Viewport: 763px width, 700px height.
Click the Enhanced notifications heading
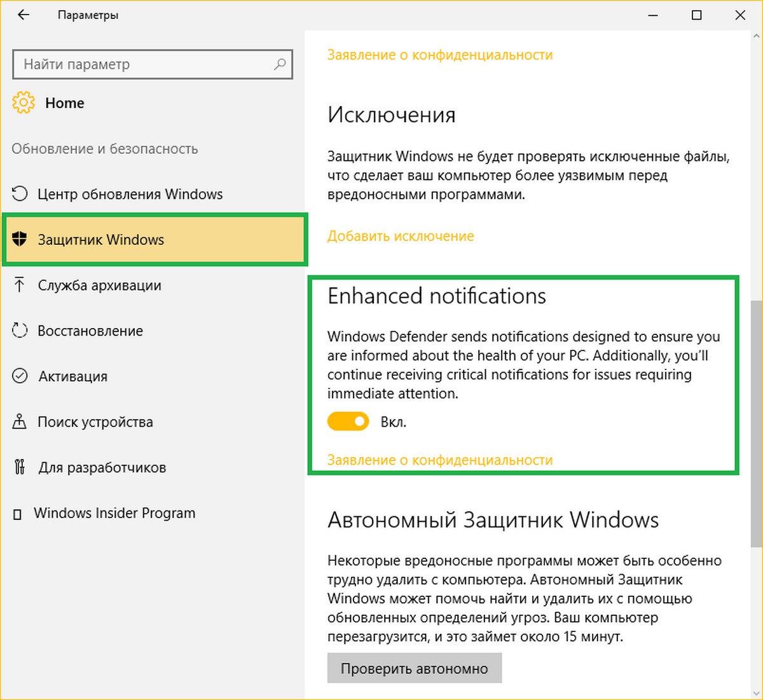[437, 296]
